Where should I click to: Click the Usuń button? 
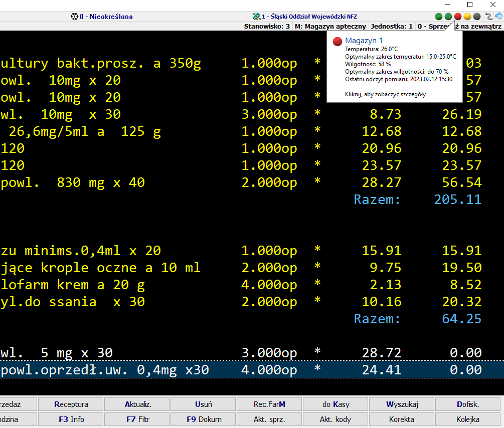[x=204, y=404]
